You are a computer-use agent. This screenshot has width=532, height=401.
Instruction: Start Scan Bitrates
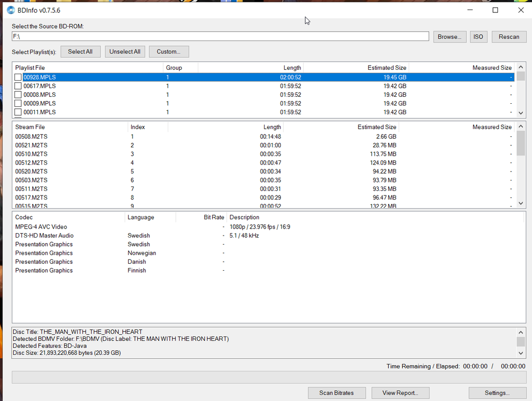(x=337, y=393)
